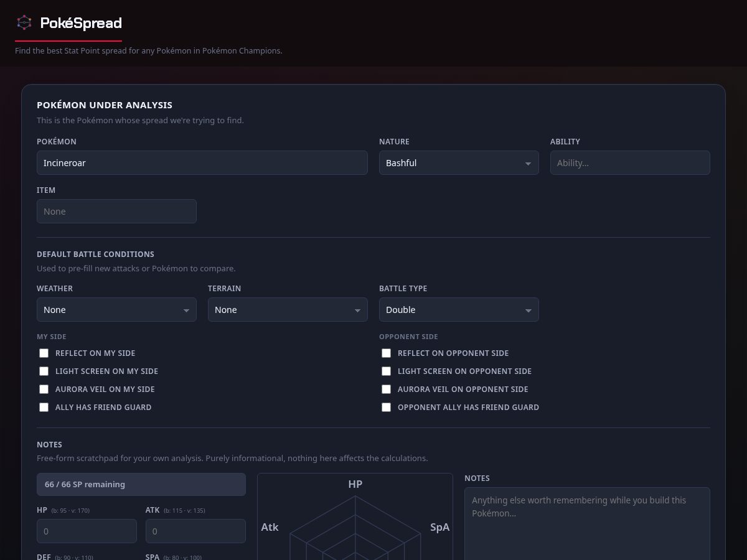
Task: Click the tagline under the PokéSpread title
Action: [149, 51]
